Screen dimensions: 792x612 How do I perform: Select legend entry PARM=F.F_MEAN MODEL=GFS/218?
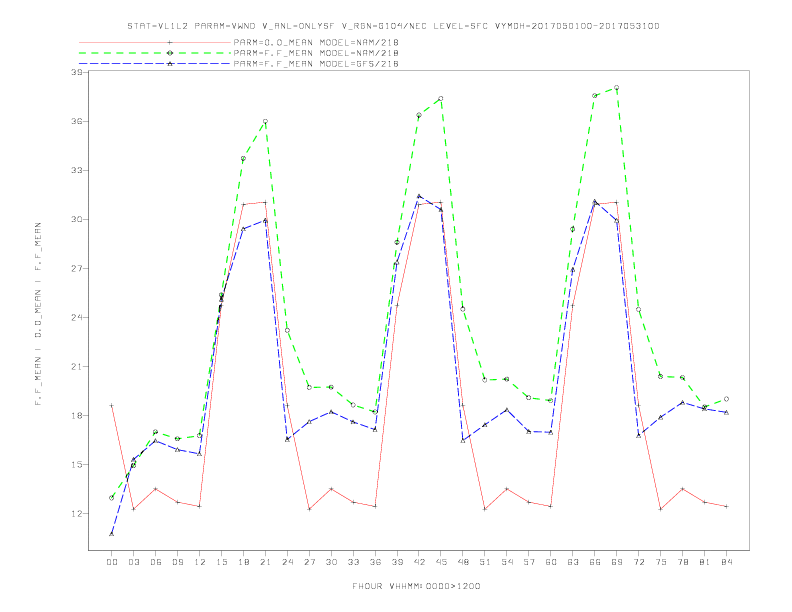click(x=316, y=64)
